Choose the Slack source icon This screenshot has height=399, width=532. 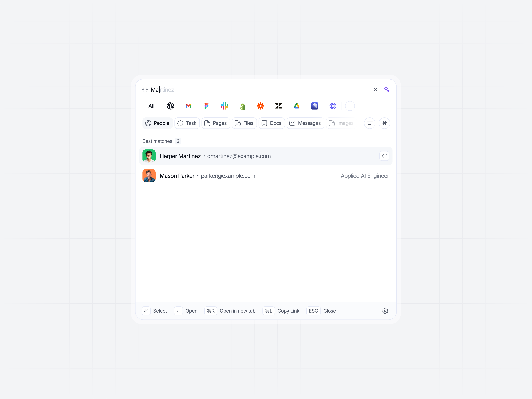pos(224,106)
